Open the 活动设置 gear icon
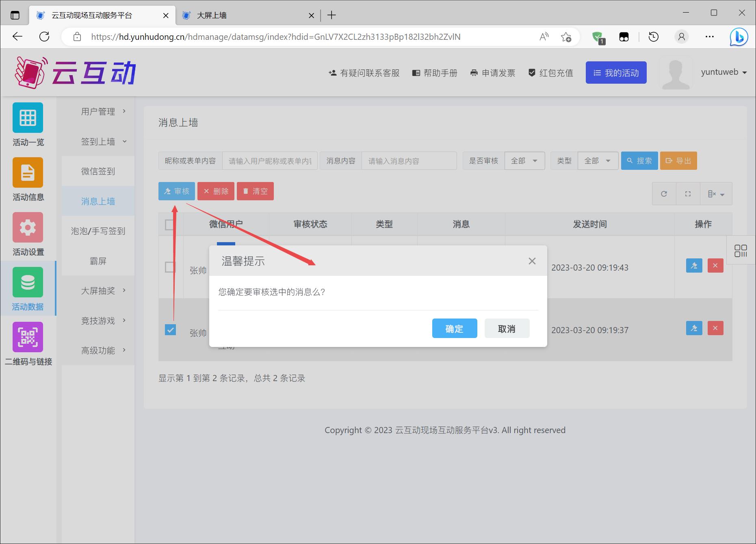The height and width of the screenshot is (544, 756). coord(28,228)
